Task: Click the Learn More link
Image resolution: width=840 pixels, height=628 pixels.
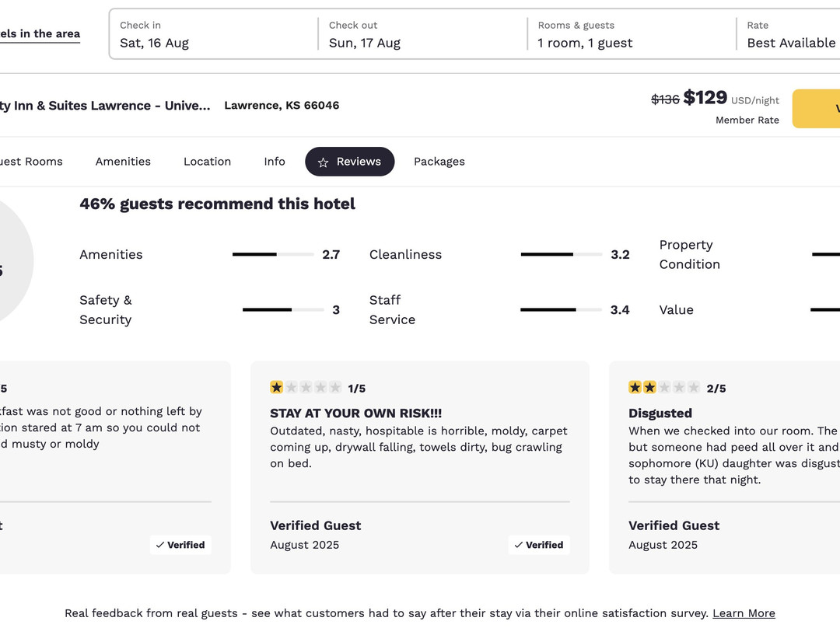Action: [744, 613]
